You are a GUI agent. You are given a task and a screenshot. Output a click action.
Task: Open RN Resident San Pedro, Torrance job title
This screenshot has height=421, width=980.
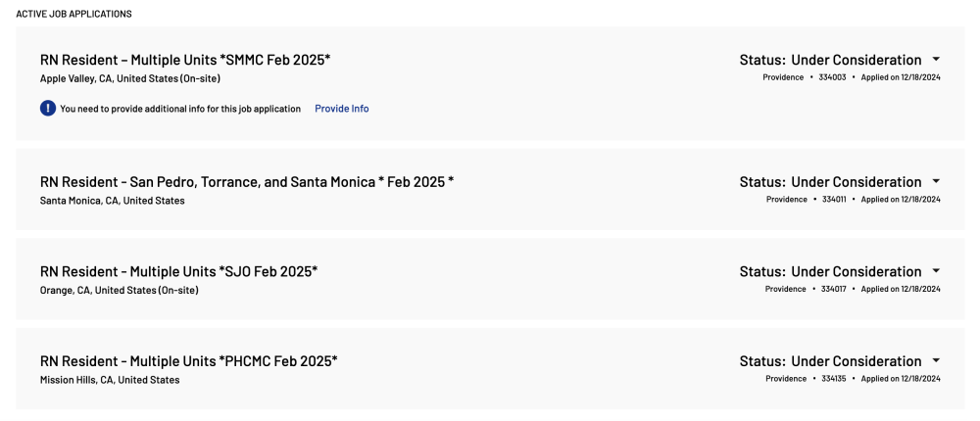247,182
